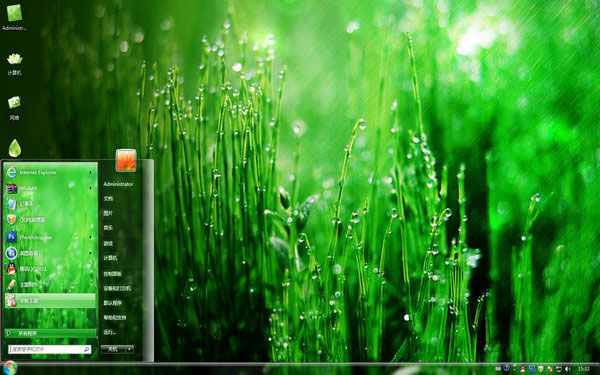Open 控制面板 (Control Panel)

[x=112, y=274]
